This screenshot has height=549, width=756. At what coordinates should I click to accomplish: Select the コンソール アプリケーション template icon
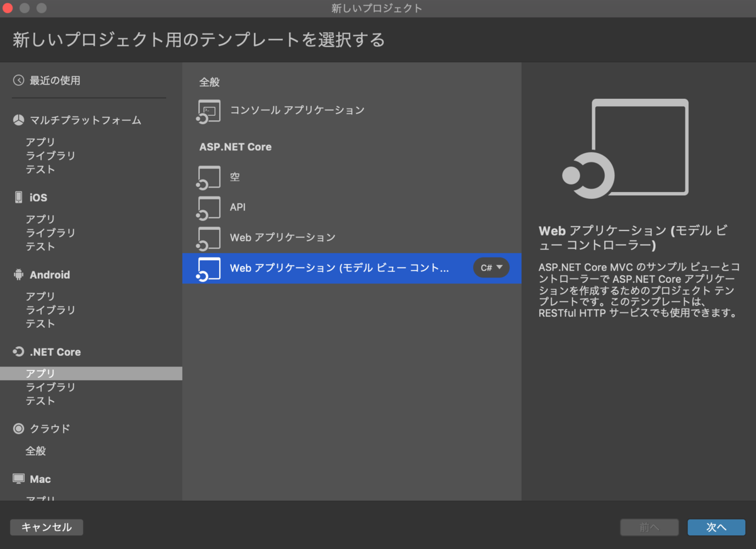click(x=209, y=111)
